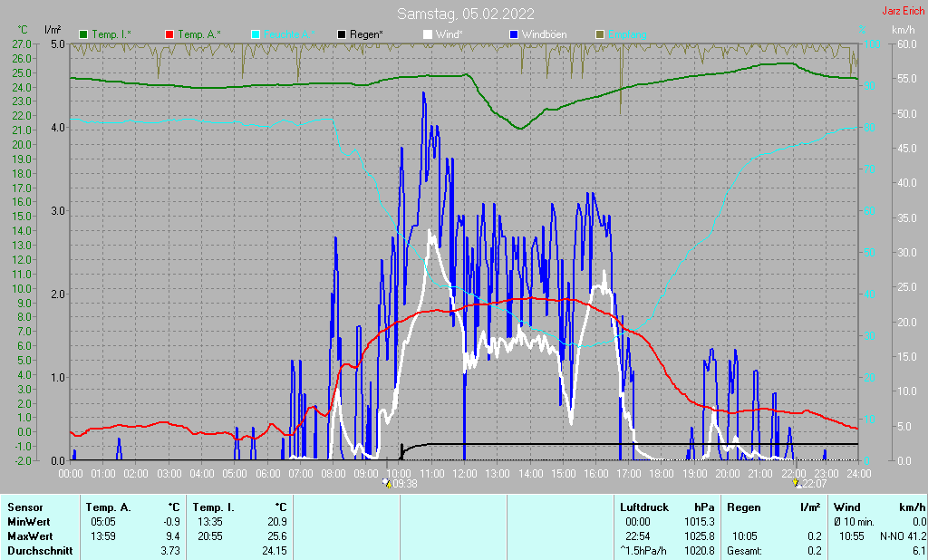Click the 05:05 minimum temperature time
928x560 pixels.
103,522
